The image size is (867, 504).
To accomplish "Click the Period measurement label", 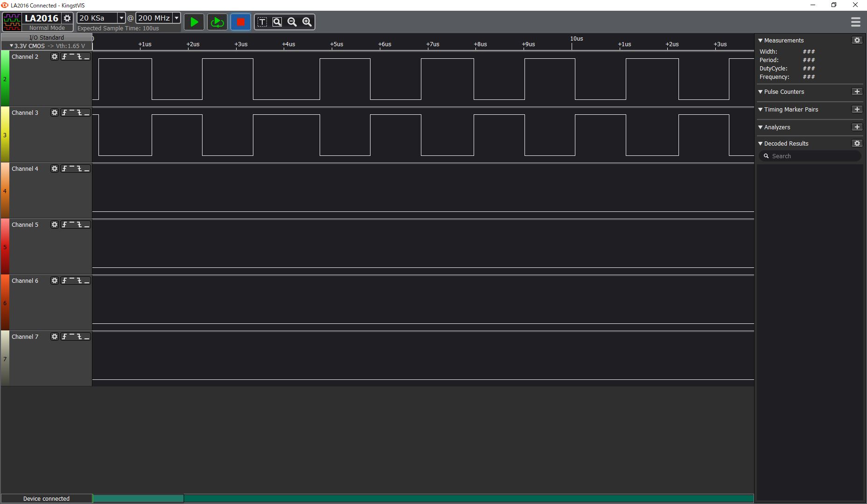I will point(769,60).
